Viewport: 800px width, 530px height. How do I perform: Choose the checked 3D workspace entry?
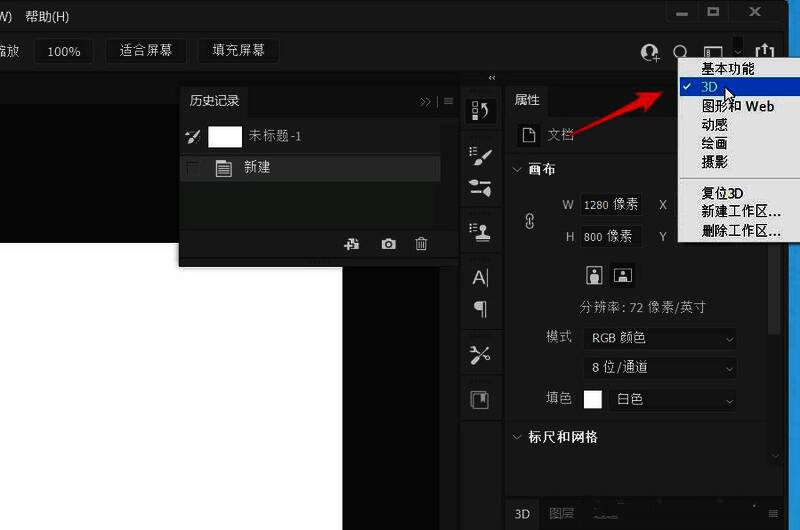tap(740, 87)
